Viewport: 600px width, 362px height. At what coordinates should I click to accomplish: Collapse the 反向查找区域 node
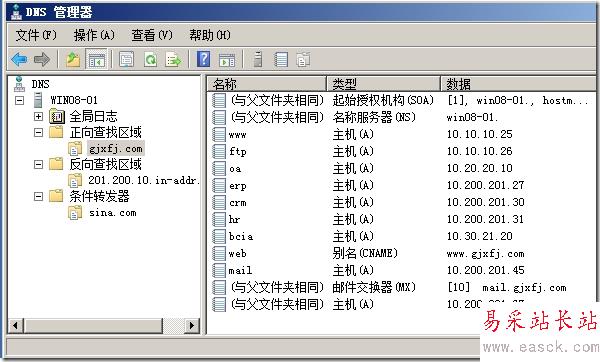coord(38,165)
